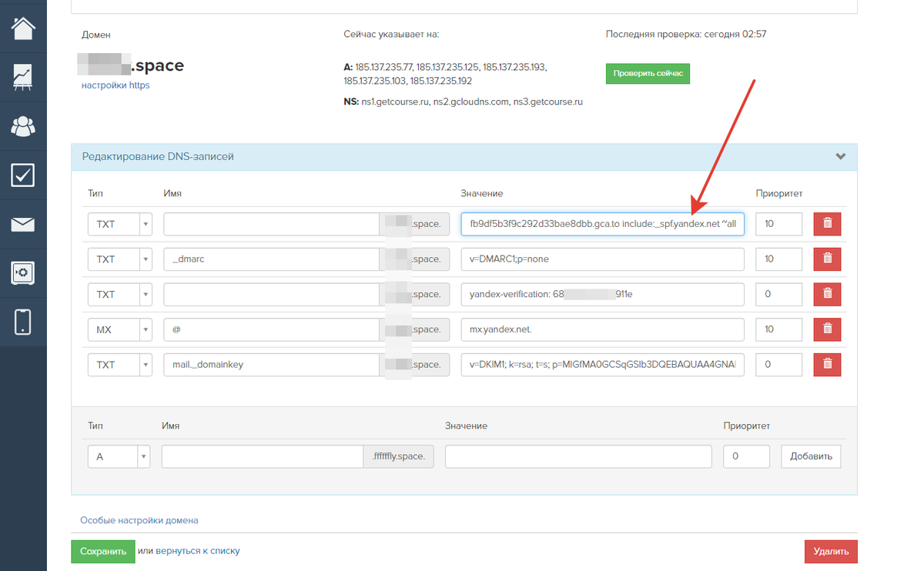Open the users group icon in sidebar
Image resolution: width=924 pixels, height=571 pixels.
coord(23,125)
